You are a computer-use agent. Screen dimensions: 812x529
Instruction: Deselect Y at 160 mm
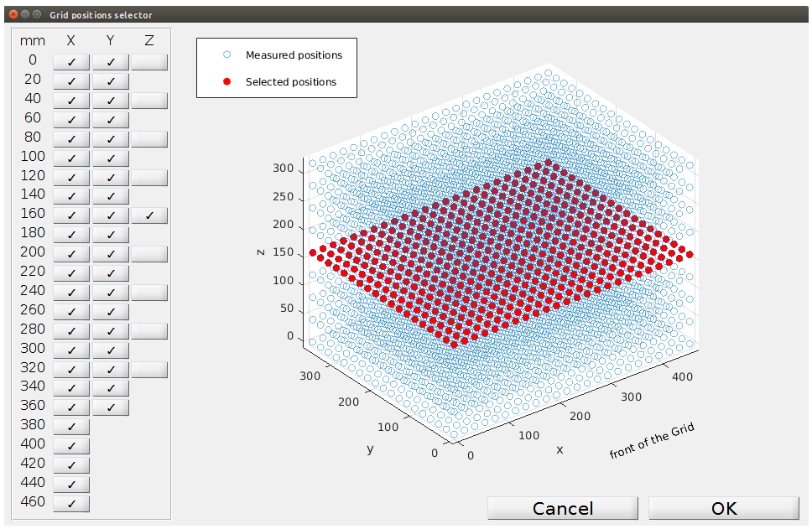pos(111,215)
